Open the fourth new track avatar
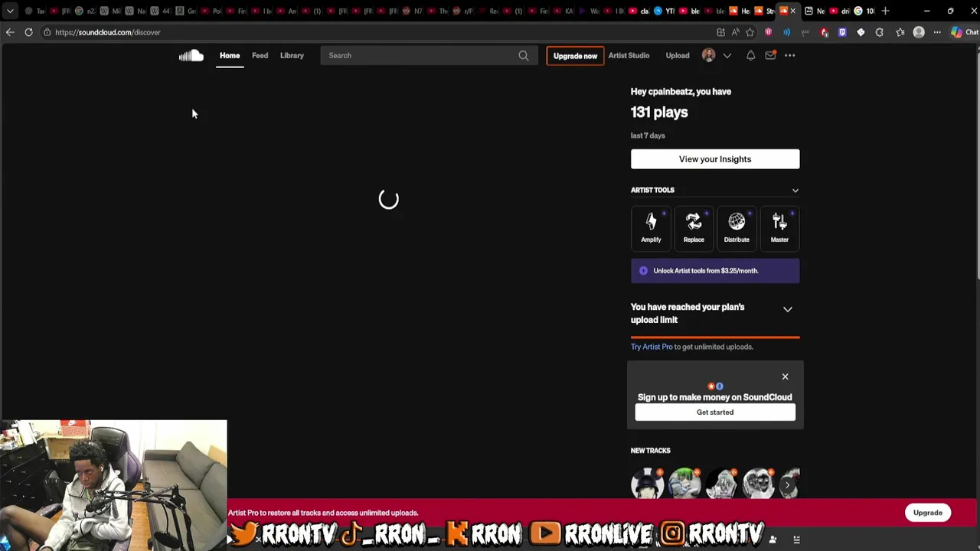The height and width of the screenshot is (551, 980). (x=758, y=484)
